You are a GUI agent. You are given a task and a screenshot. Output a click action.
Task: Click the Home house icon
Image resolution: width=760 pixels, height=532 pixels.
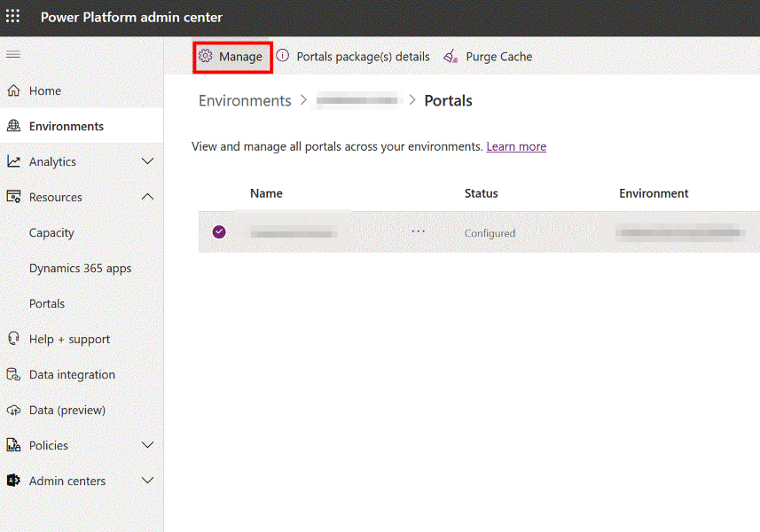[x=13, y=90]
